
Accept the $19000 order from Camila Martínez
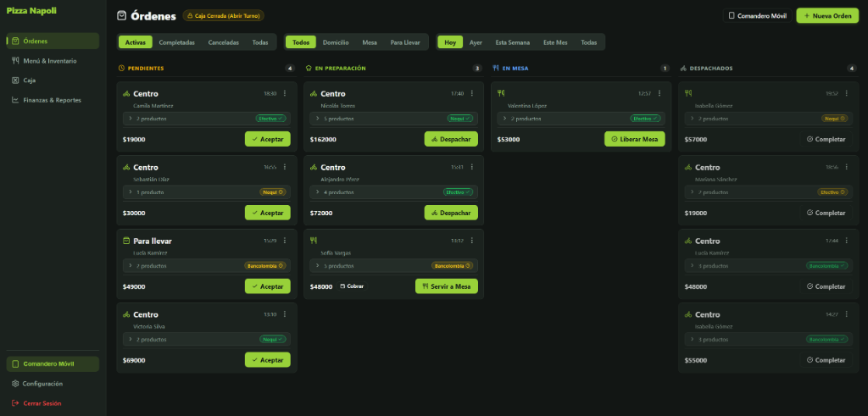point(267,140)
